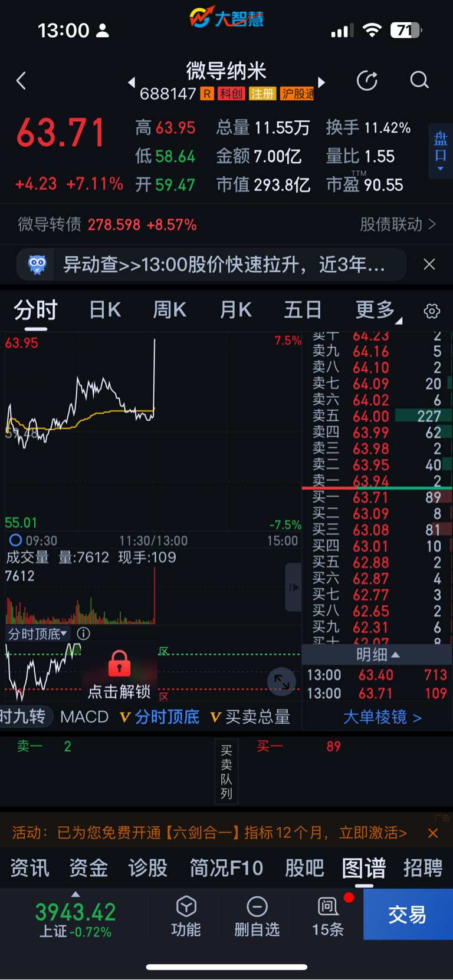This screenshot has width=453, height=980.
Task: Tap the 13:00 63.40 trade detail row
Action: click(377, 675)
